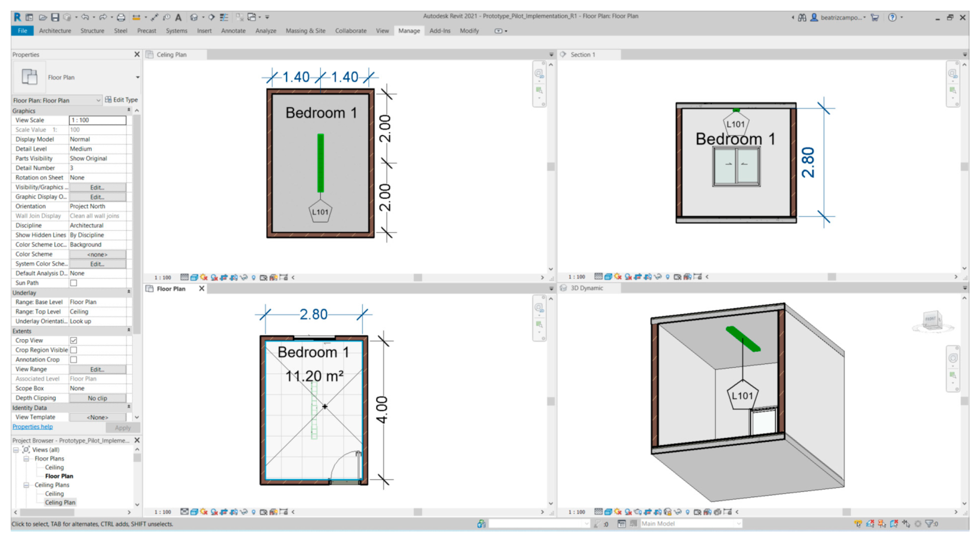The height and width of the screenshot is (542, 980).
Task: Open the File menu
Action: (23, 31)
